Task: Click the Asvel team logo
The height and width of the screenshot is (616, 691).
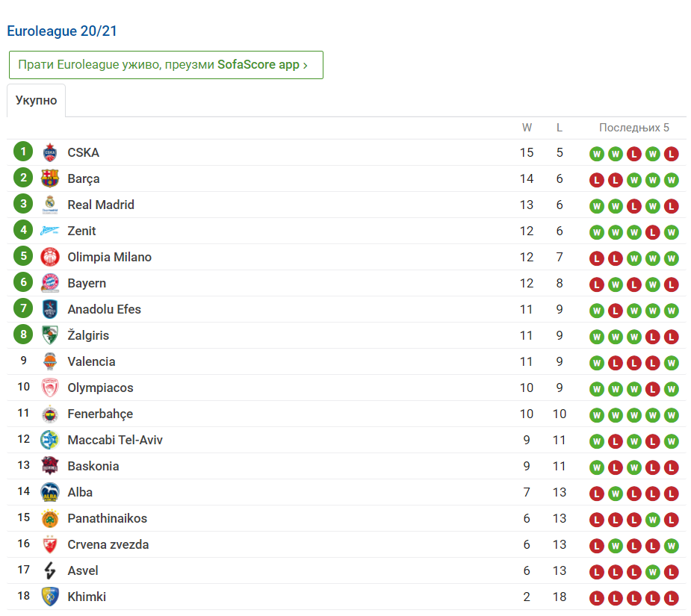Action: (49, 570)
